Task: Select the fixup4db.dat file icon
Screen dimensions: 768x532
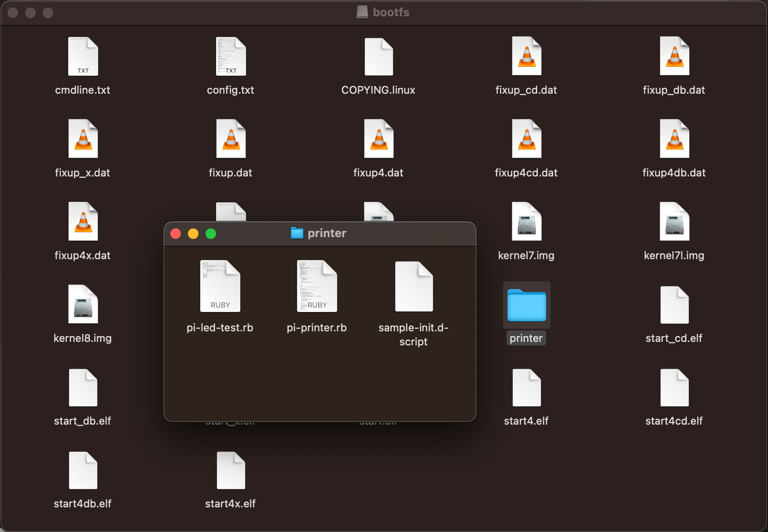Action: [674, 139]
